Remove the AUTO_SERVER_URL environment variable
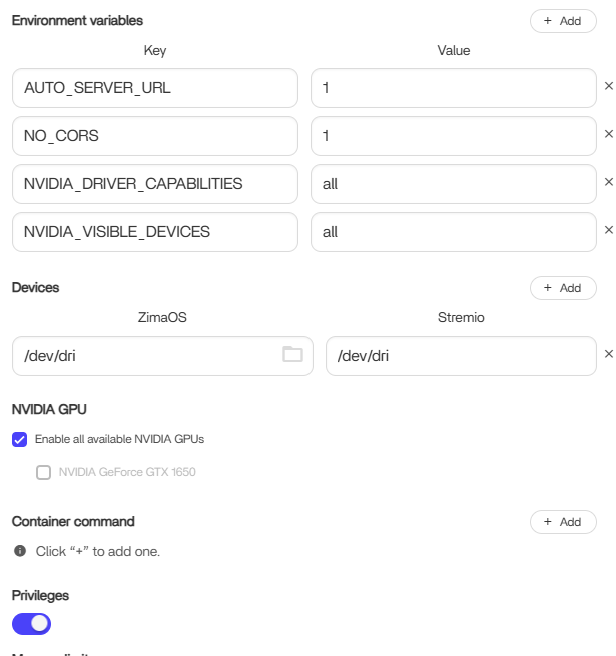This screenshot has height=656, width=616. [608, 87]
